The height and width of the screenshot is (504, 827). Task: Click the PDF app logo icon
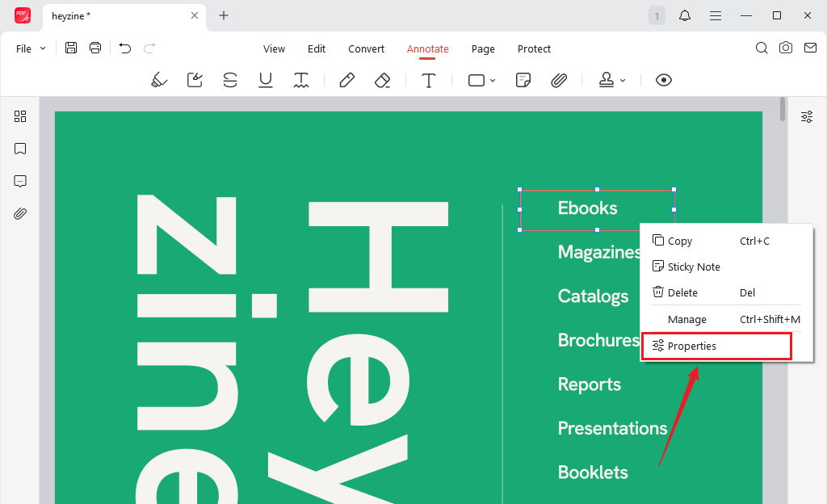click(23, 15)
